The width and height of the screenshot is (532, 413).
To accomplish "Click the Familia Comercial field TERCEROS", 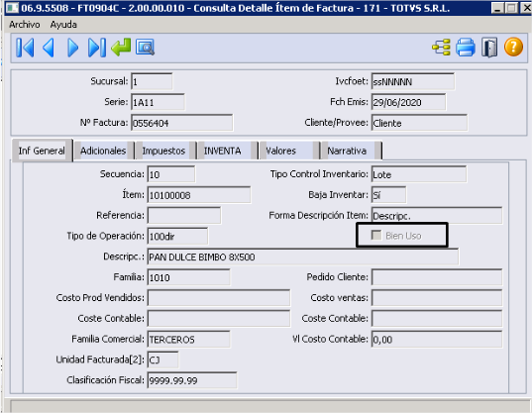I will point(188,340).
